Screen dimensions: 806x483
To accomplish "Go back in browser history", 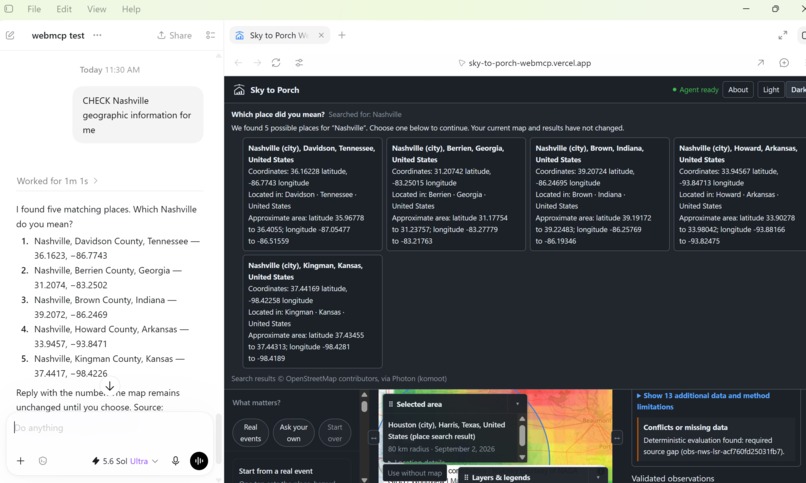I will click(x=238, y=63).
